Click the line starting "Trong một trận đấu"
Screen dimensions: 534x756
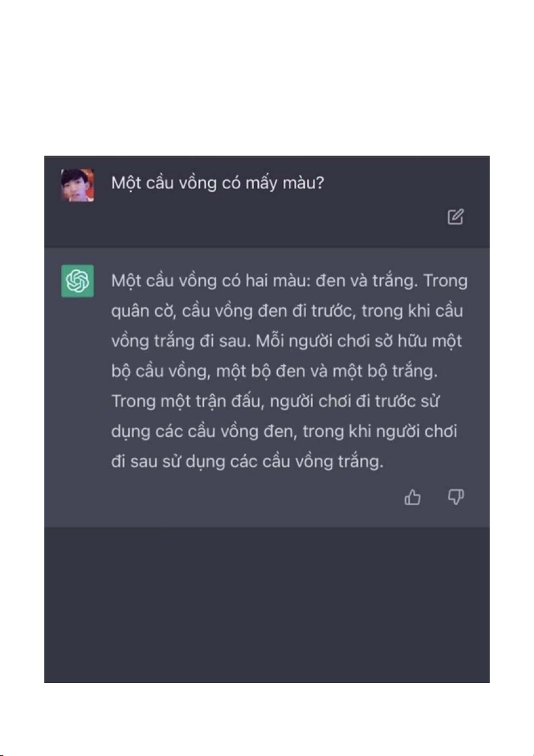(275, 402)
